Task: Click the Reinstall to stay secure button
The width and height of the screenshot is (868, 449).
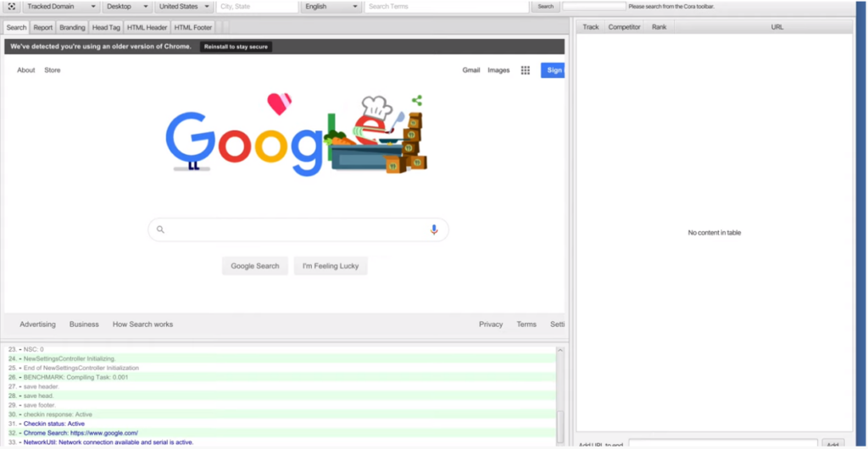Action: click(x=236, y=47)
